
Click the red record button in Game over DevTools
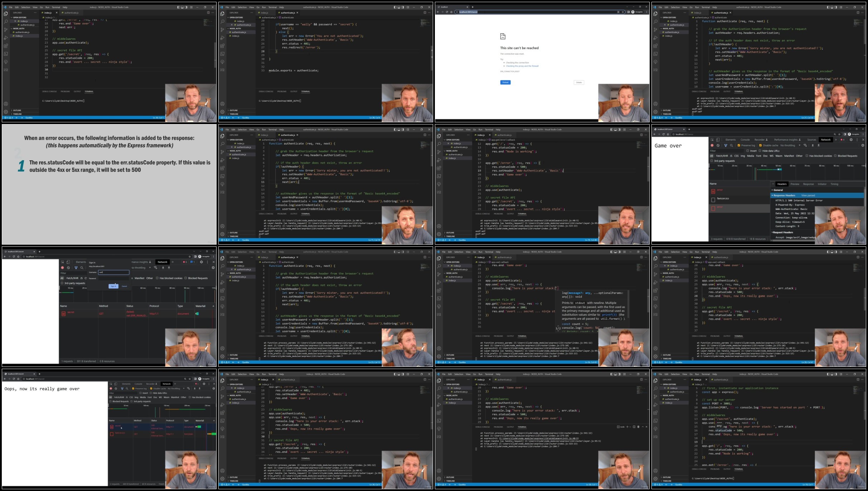(x=712, y=146)
